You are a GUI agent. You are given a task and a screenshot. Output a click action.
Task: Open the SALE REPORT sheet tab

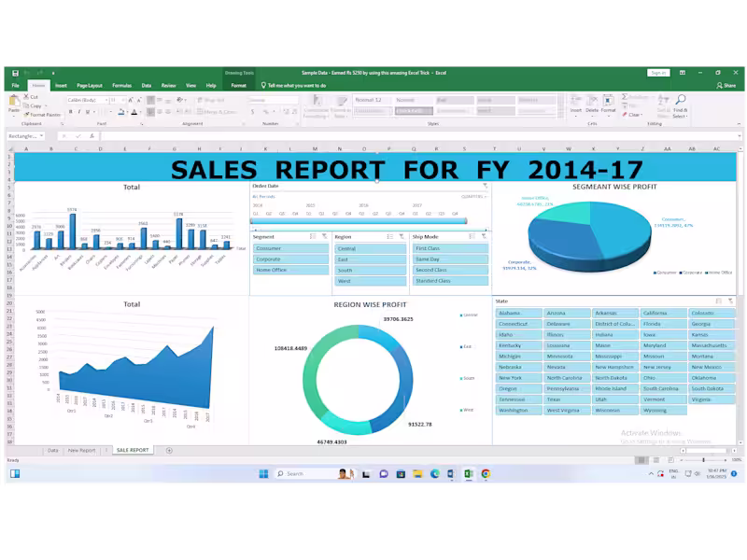(x=131, y=449)
